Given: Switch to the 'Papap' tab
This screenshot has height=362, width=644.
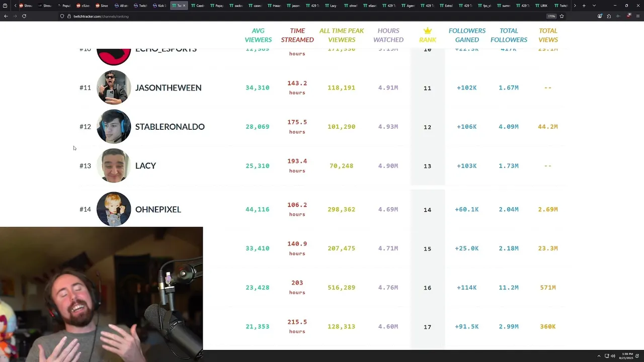Looking at the screenshot, I should click(x=216, y=6).
